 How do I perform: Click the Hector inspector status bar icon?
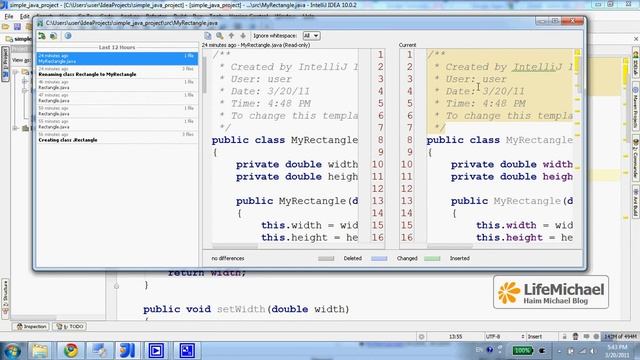[575, 337]
